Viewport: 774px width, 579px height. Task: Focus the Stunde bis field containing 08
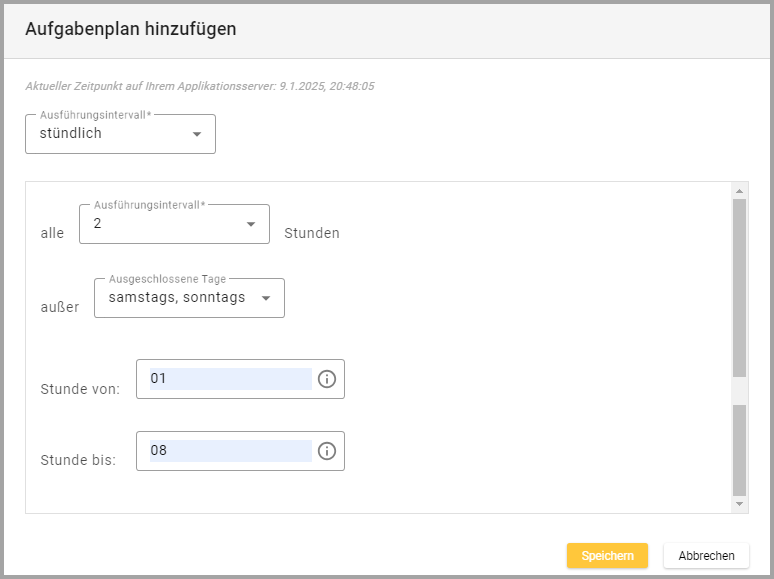tap(230, 451)
